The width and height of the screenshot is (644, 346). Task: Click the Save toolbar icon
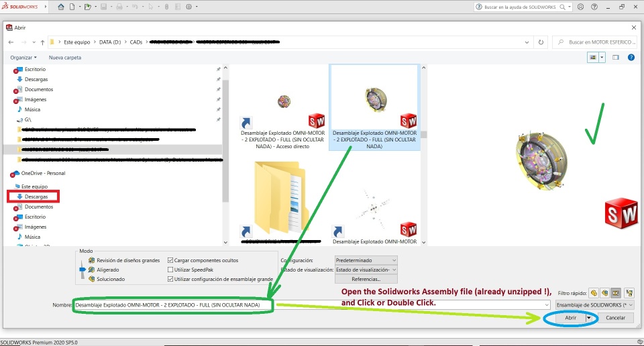click(103, 7)
